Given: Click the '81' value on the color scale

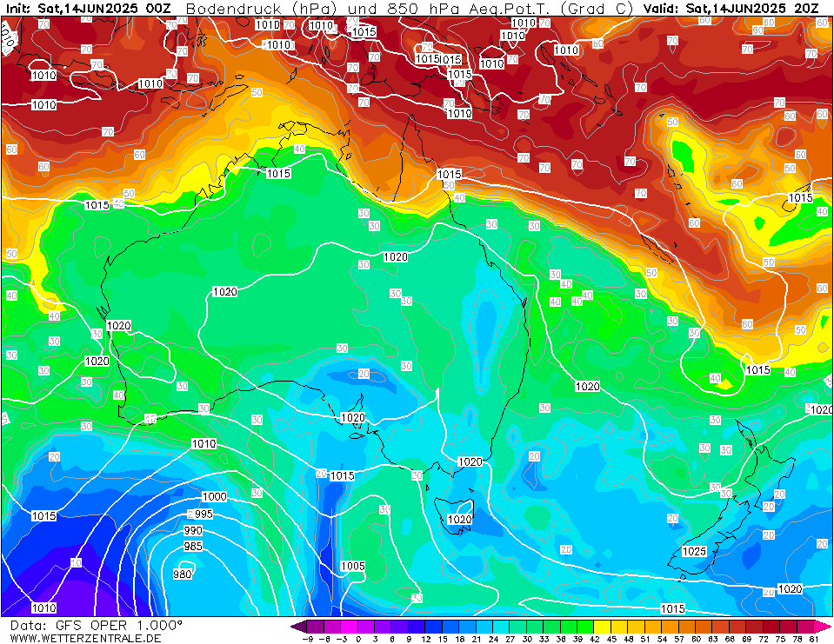Looking at the screenshot, I should coord(813,639).
